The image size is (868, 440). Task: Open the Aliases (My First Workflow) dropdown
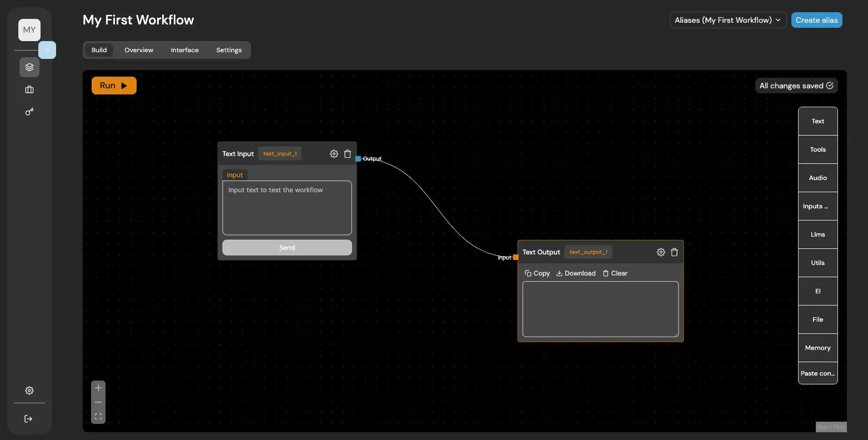(x=728, y=20)
